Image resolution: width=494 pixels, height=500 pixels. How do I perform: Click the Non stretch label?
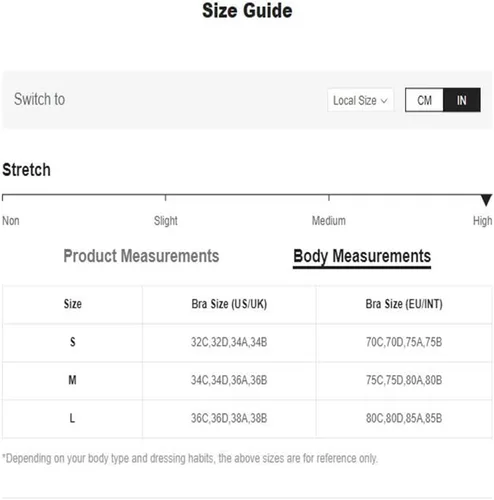tap(11, 221)
